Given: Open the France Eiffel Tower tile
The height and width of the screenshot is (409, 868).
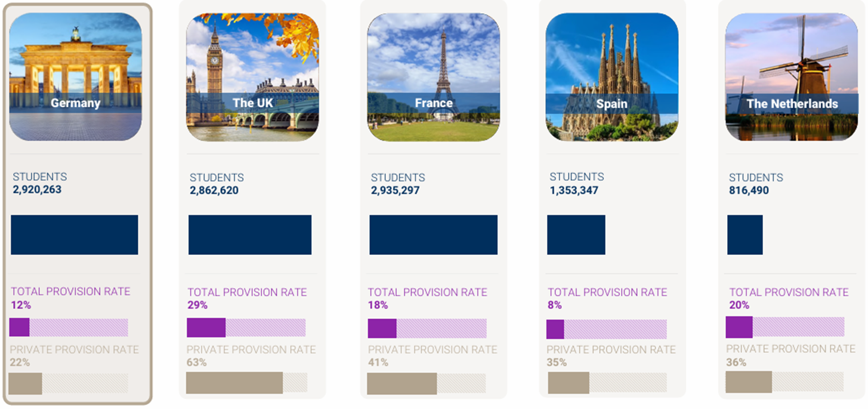Looking at the screenshot, I should tap(434, 76).
